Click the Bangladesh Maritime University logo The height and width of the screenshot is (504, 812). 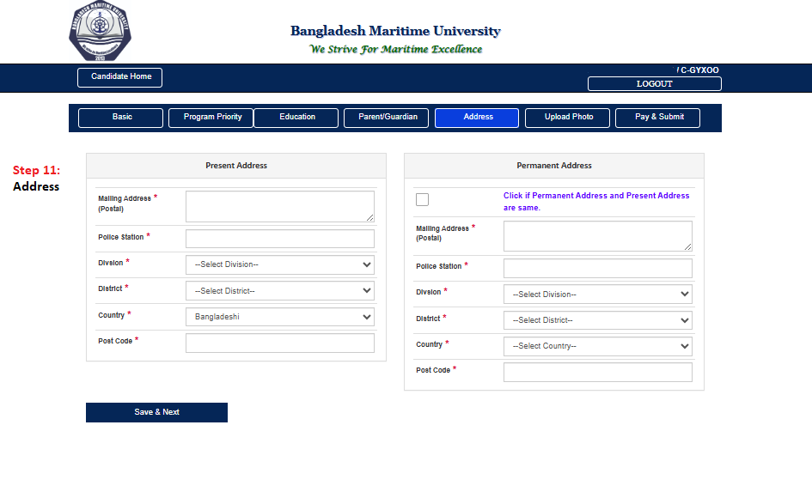tap(100, 32)
